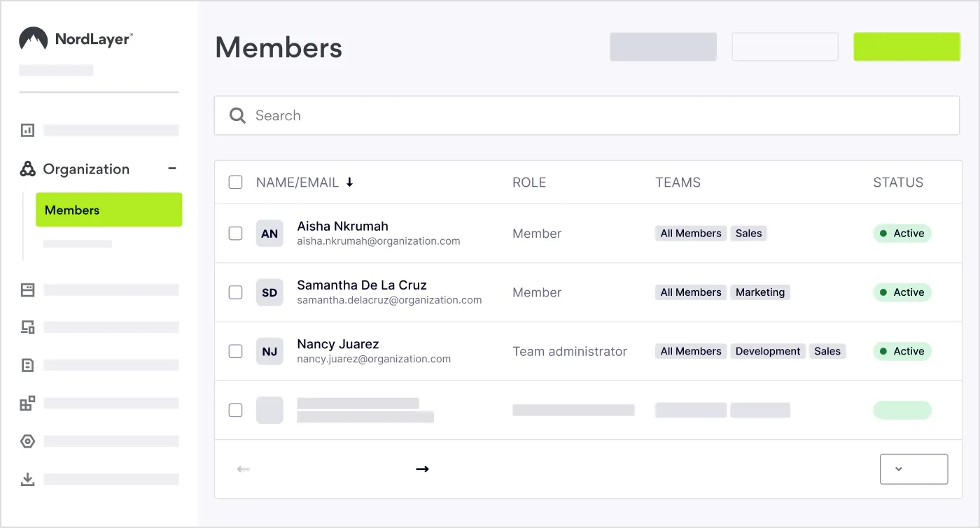Toggle the select-all checkbox in header
The height and width of the screenshot is (528, 980).
236,182
